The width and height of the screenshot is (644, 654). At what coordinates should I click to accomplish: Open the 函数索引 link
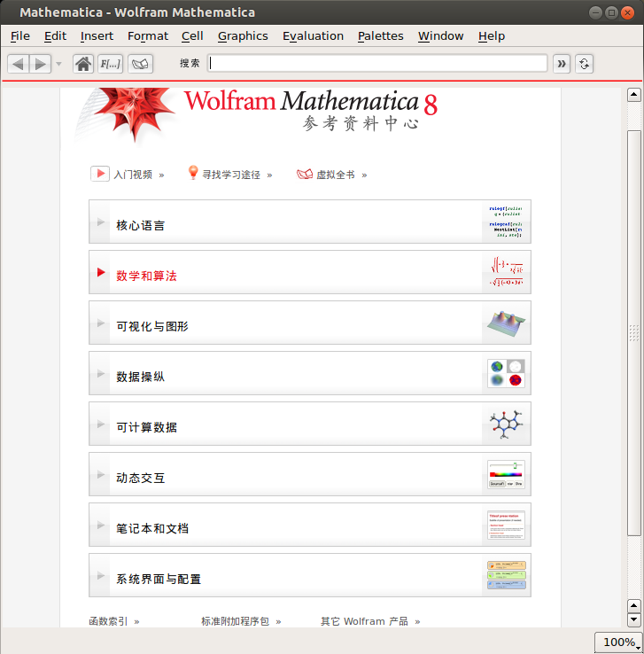pos(108,621)
